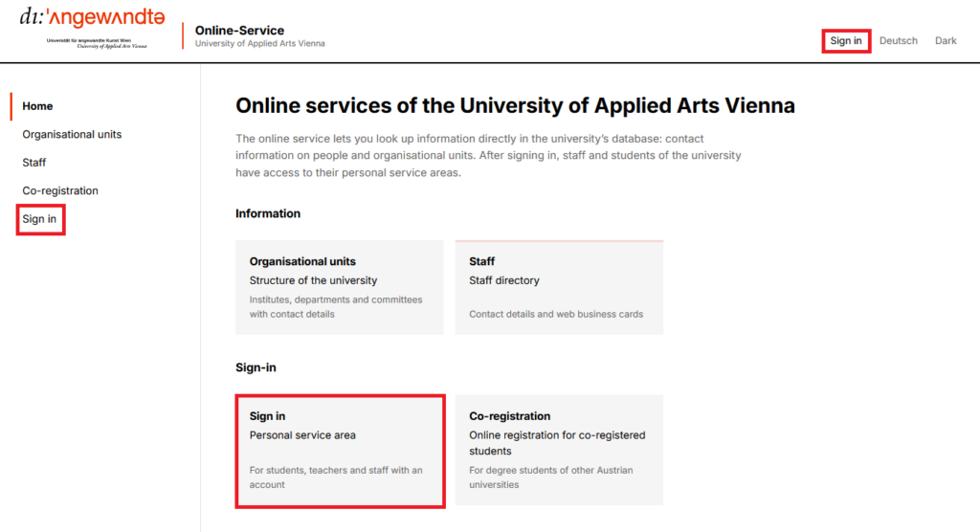Image resolution: width=980 pixels, height=532 pixels.
Task: Click the 'Information' section heading
Action: (268, 213)
